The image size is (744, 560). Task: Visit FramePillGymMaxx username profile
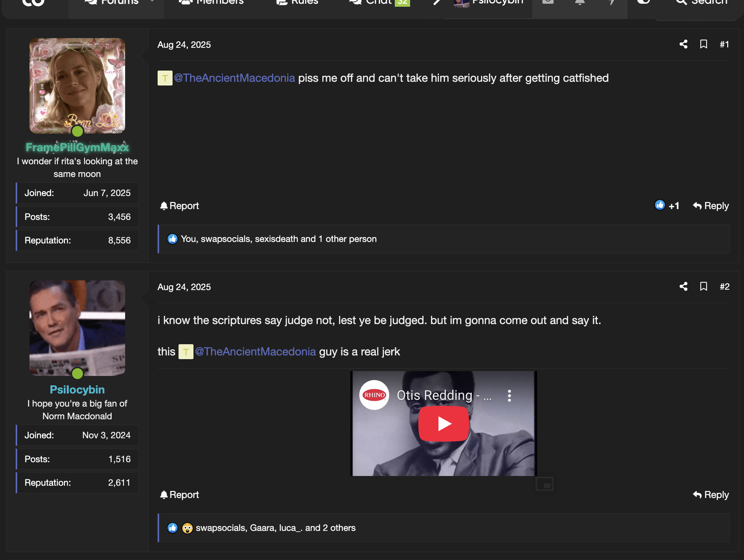click(x=77, y=147)
